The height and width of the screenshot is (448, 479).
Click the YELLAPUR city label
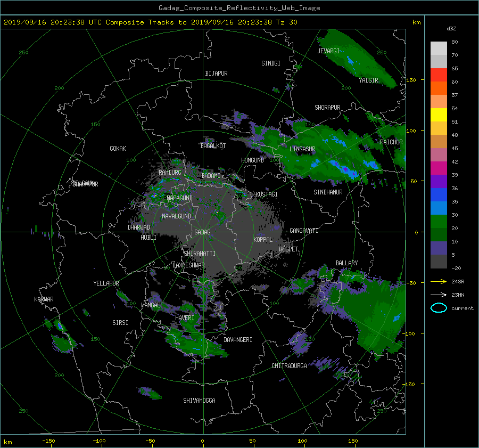tap(106, 283)
